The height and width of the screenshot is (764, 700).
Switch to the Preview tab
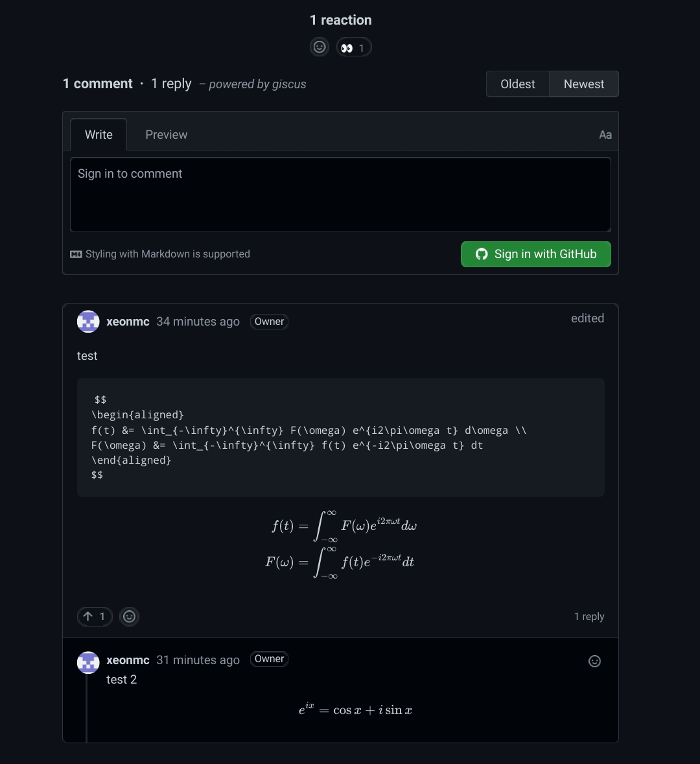click(166, 134)
